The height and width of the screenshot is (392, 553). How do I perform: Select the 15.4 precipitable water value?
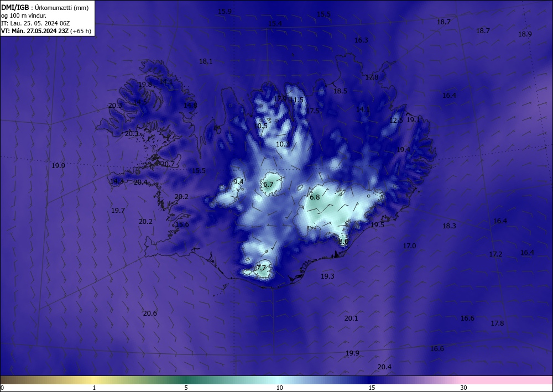pos(275,24)
